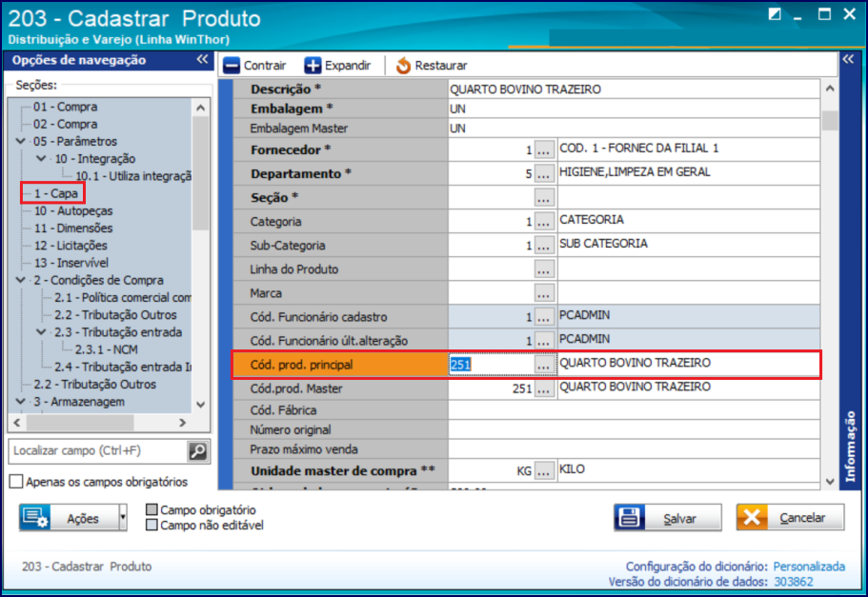Select the 251 value in Cód. prod. principal

point(460,364)
